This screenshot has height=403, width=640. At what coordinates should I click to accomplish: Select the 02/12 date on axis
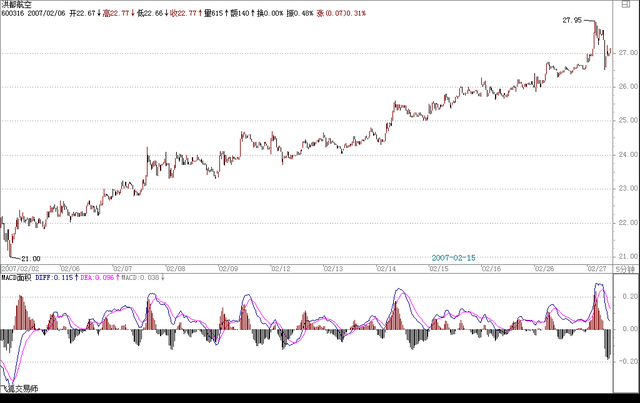pyautogui.click(x=281, y=269)
